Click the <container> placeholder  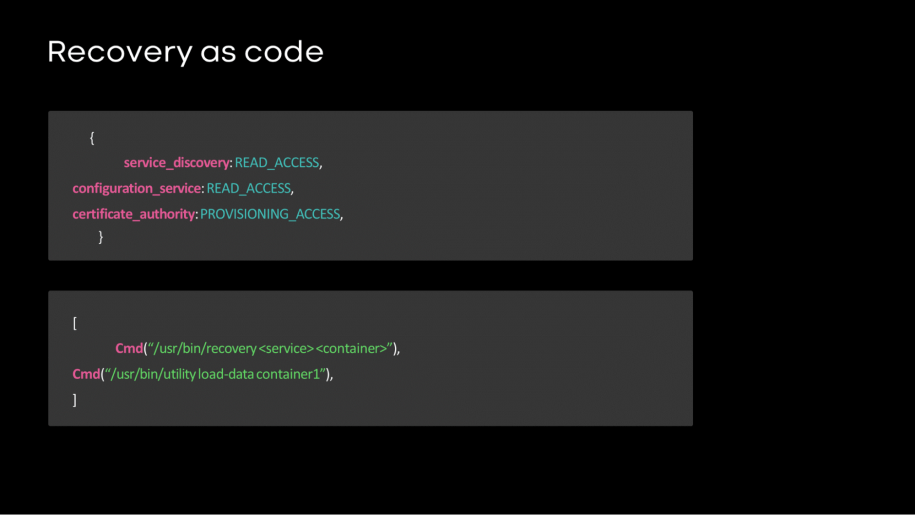351,348
